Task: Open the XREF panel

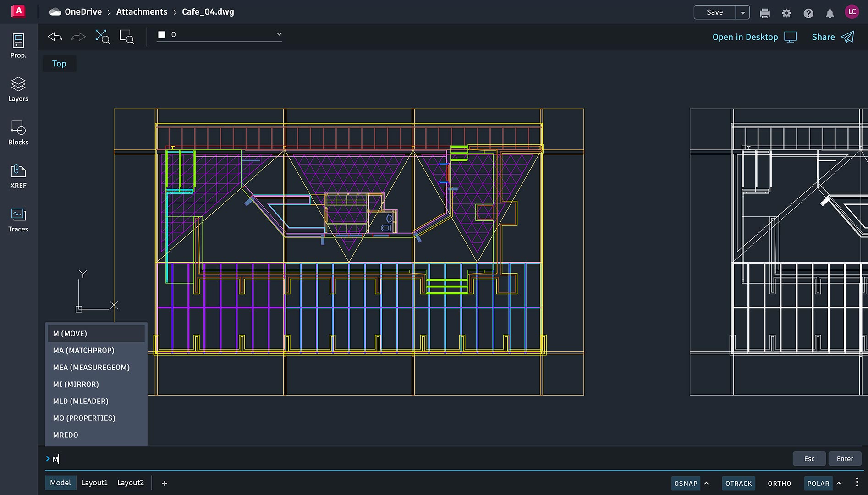Action: click(18, 176)
